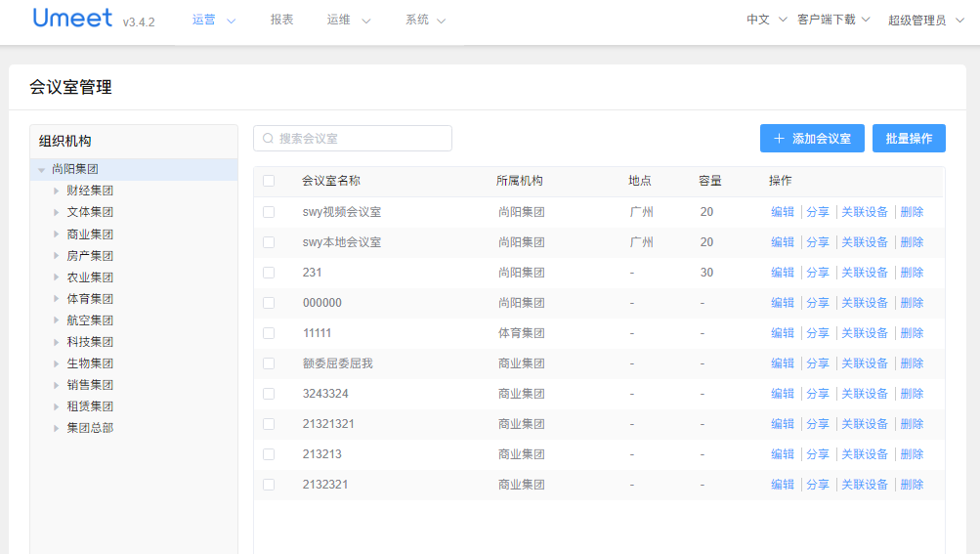
Task: Select the checkbox for room 231
Action: 269,273
